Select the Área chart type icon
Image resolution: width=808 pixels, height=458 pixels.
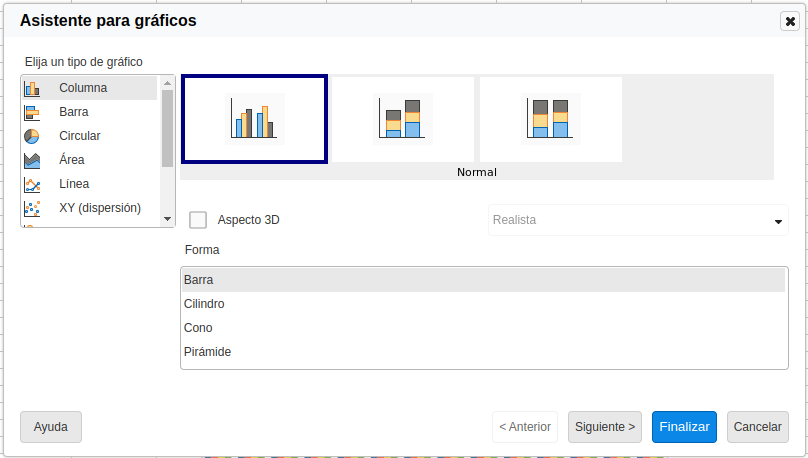click(x=32, y=160)
